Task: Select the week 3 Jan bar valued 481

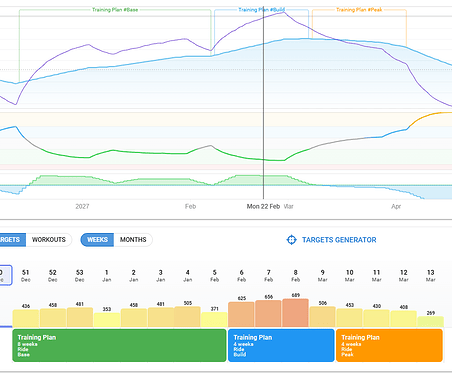Action: 161,317
